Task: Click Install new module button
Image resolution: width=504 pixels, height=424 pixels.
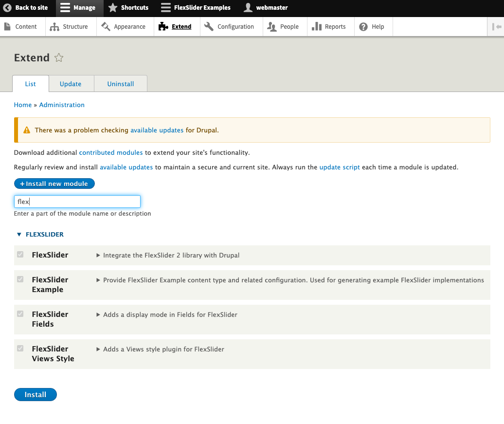Action: pyautogui.click(x=54, y=184)
